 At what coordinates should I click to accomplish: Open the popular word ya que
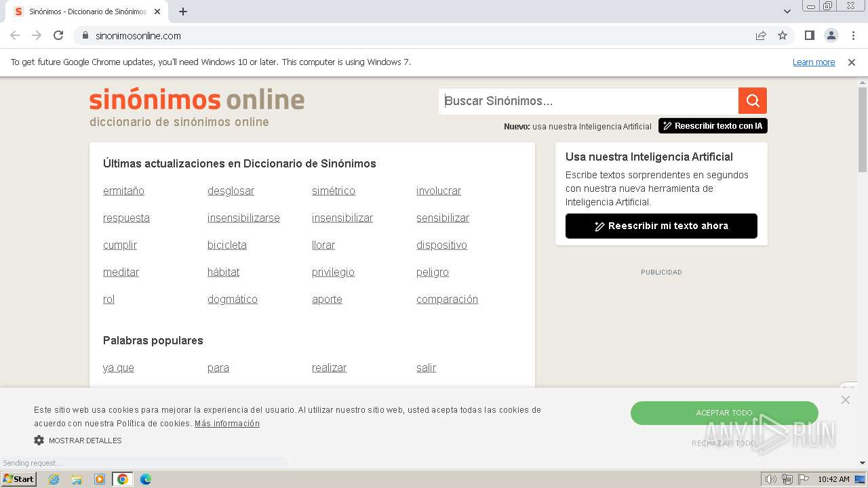tap(119, 368)
